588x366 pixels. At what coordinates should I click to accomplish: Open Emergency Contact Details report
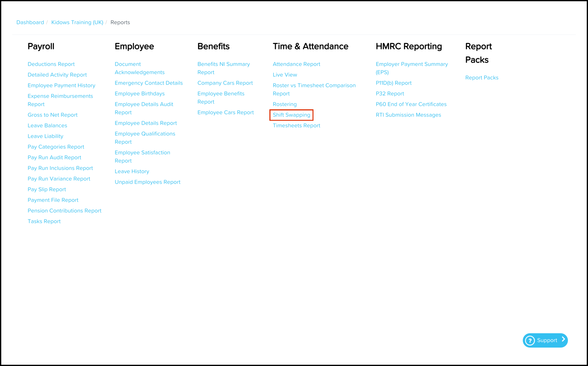point(149,83)
